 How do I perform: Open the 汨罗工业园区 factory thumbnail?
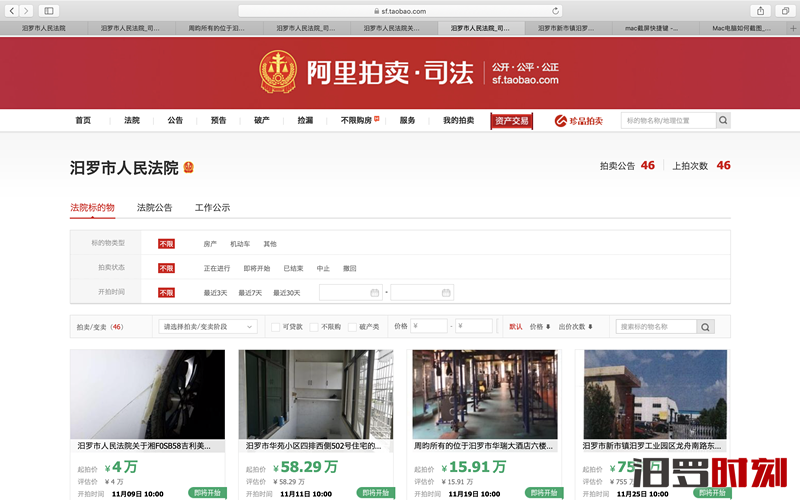(x=656, y=394)
